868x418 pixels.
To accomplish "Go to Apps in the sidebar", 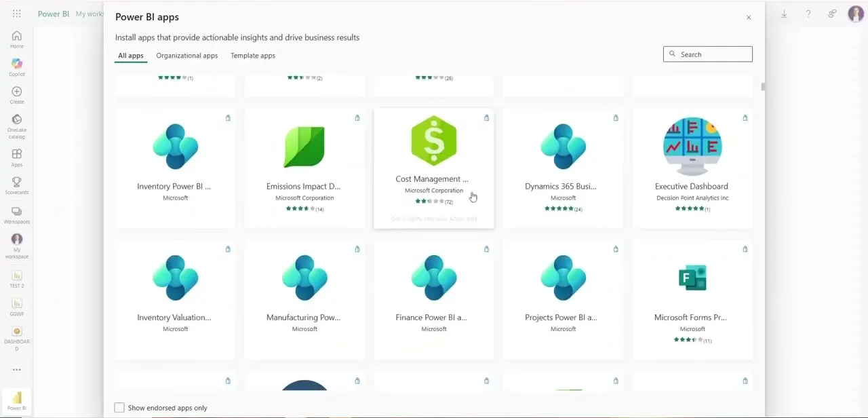I will pyautogui.click(x=17, y=157).
